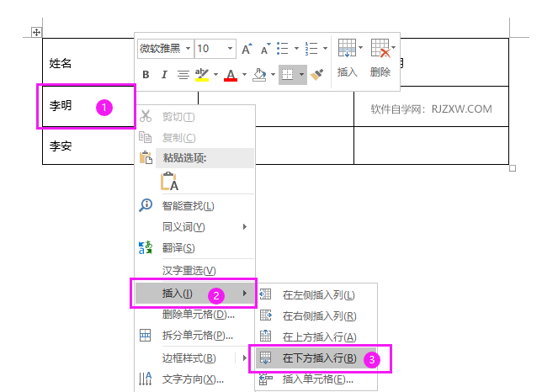Select 在右侧插入列(R) in submenu

coord(316,315)
